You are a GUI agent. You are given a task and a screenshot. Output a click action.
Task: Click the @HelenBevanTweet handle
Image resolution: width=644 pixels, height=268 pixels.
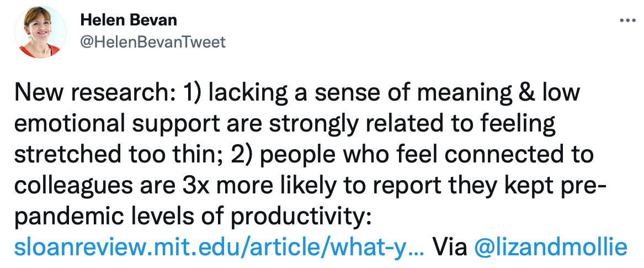[x=153, y=42]
